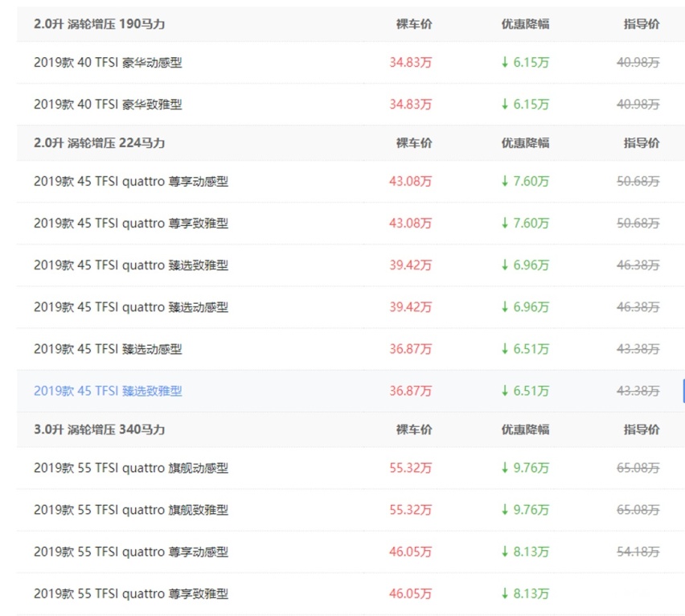685x616 pixels.
Task: Click 优惠降幅 header in the 340马力 group
Action: coord(525,429)
